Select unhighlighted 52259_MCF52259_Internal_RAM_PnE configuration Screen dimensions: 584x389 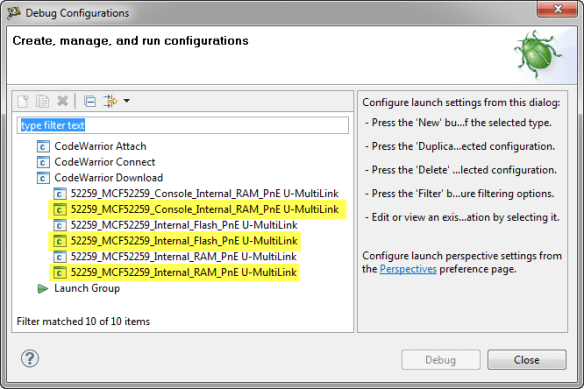point(184,257)
